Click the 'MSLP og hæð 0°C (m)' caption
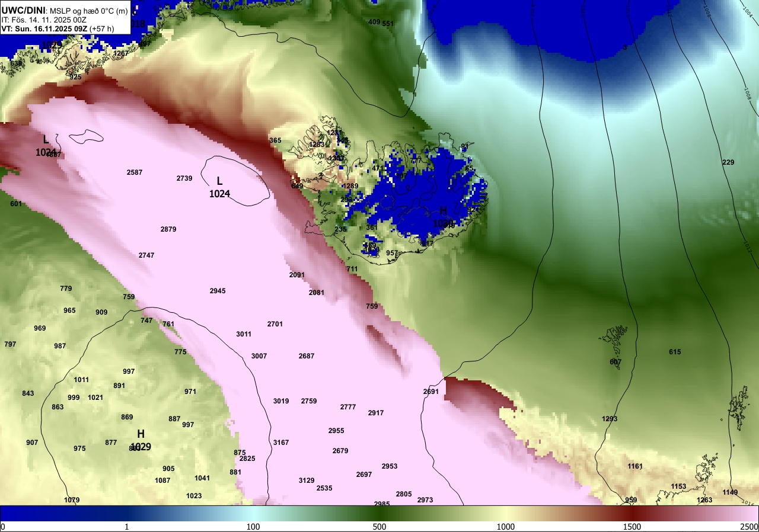The image size is (759, 532). coord(88,11)
